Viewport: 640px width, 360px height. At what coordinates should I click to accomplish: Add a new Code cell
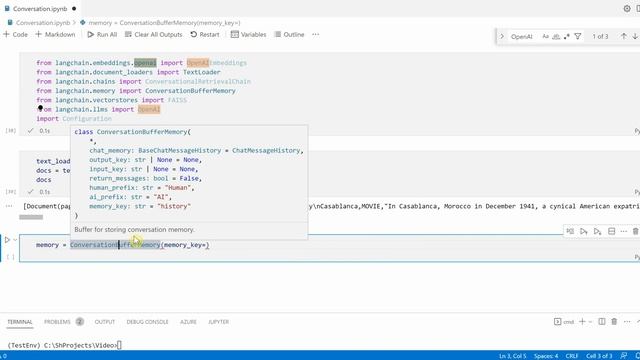pos(16,35)
